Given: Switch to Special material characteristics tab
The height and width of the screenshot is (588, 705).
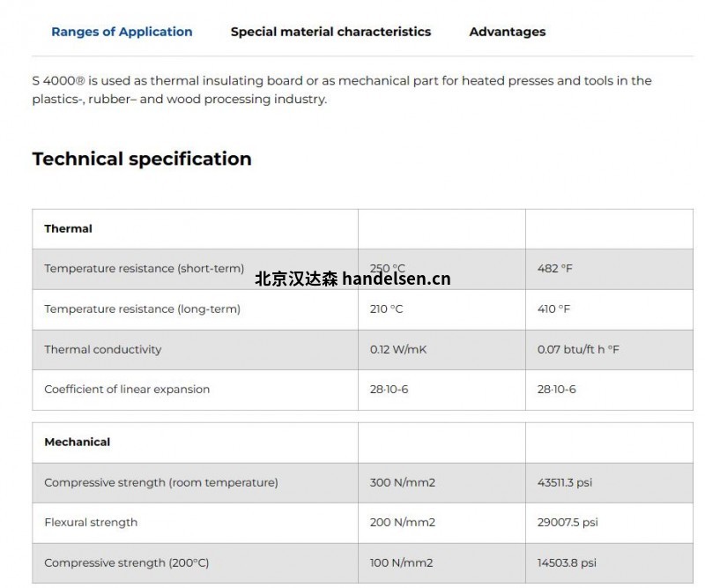Looking at the screenshot, I should pos(330,32).
